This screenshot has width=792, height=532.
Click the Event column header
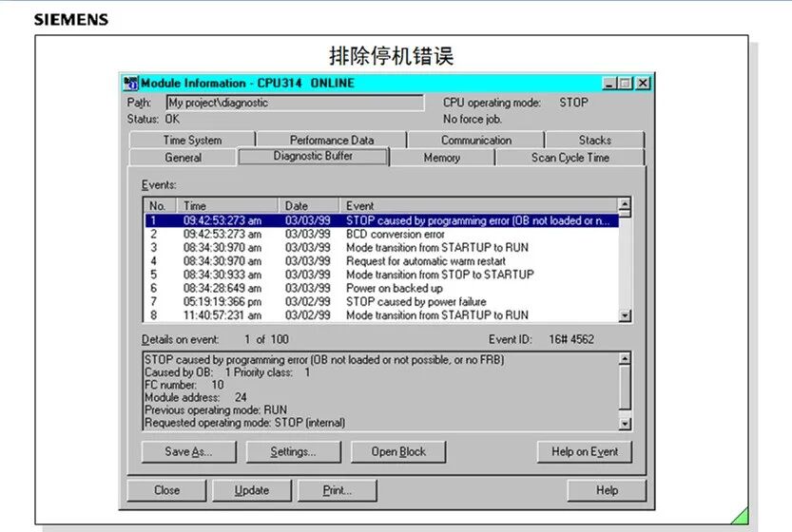[x=478, y=205]
